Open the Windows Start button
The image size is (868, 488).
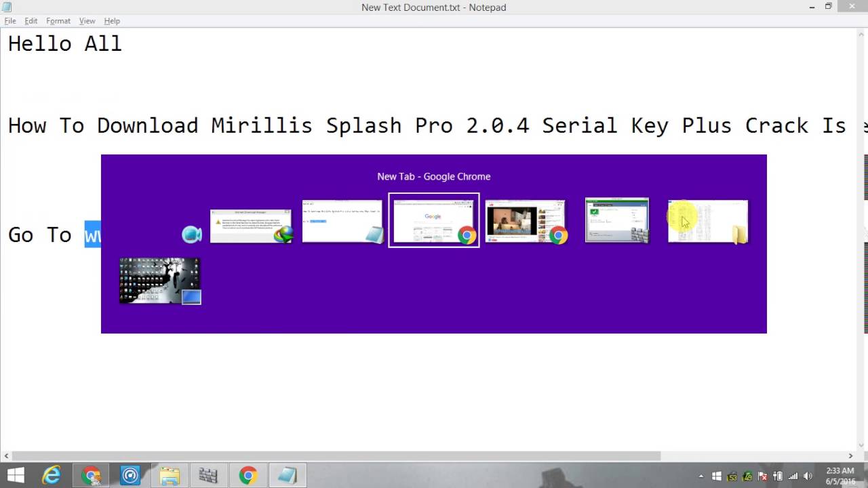(14, 474)
